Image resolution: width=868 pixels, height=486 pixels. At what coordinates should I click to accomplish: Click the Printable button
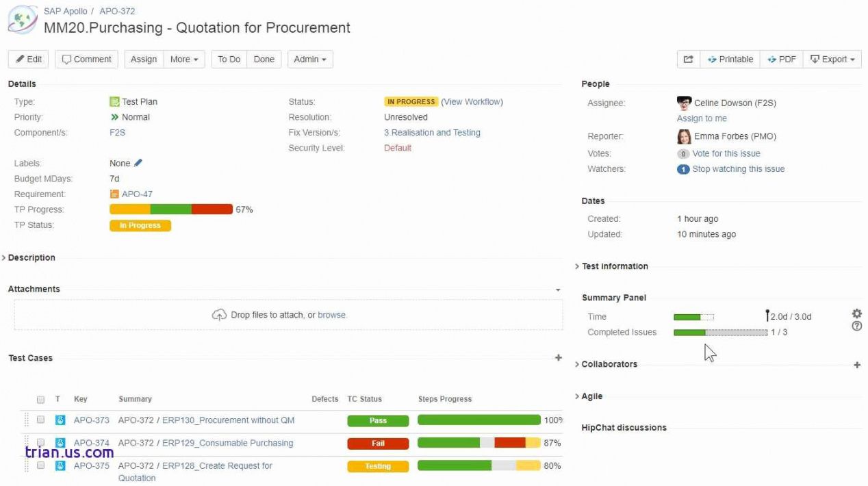[x=730, y=60]
